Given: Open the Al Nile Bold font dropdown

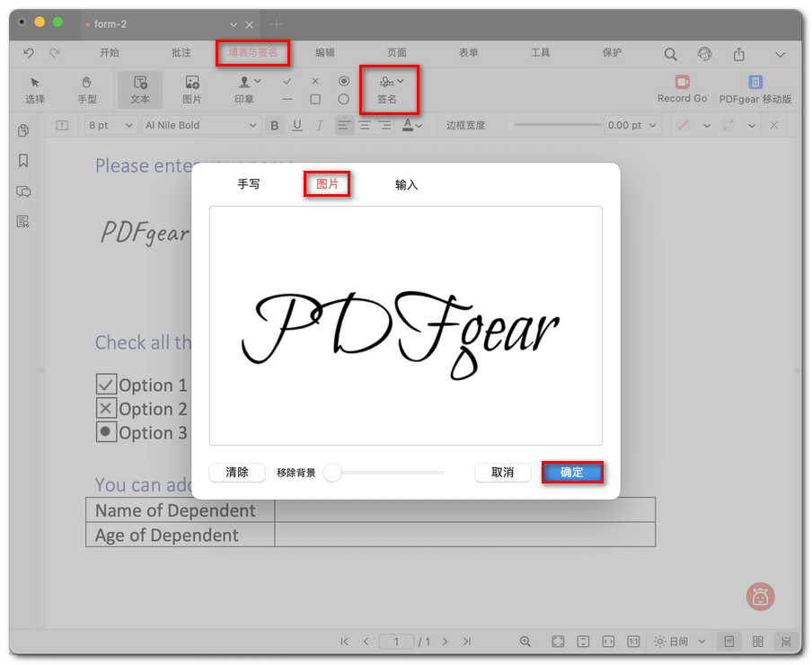Looking at the screenshot, I should [x=199, y=125].
